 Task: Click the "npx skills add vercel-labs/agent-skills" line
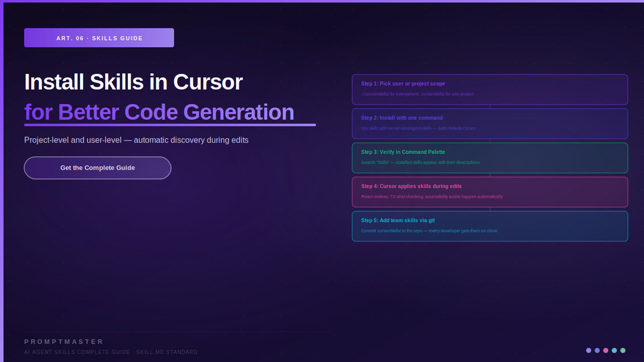click(x=419, y=128)
